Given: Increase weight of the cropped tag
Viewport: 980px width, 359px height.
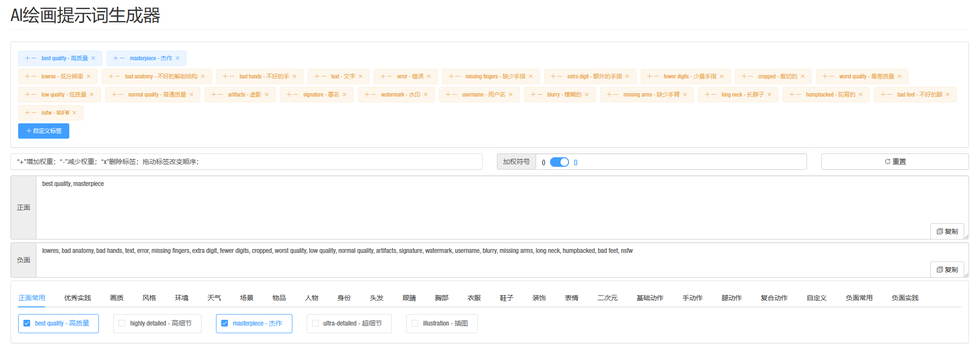Looking at the screenshot, I should (x=744, y=76).
